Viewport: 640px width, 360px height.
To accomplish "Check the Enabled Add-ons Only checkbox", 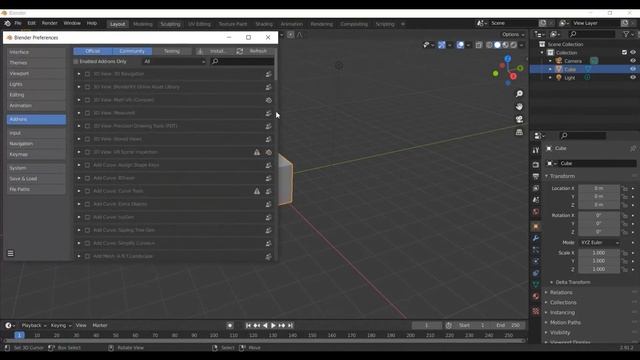I will (76, 62).
